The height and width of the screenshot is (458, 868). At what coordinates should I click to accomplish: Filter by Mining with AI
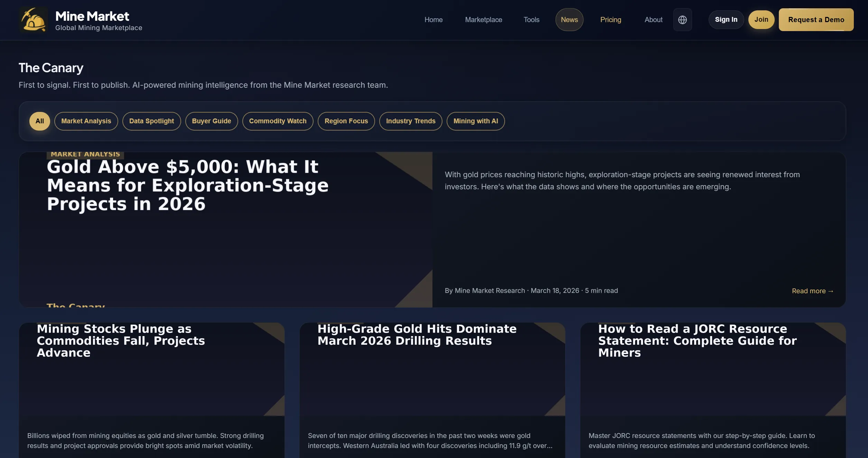(x=475, y=121)
